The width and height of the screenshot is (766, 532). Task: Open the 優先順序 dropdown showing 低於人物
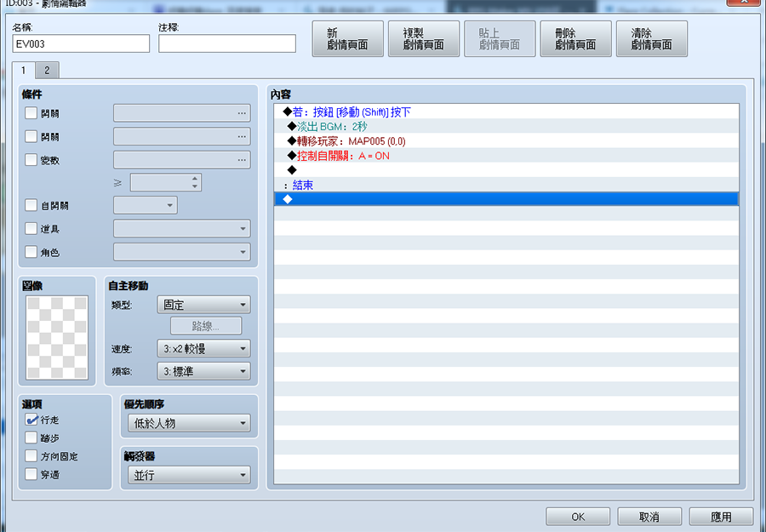pyautogui.click(x=190, y=423)
